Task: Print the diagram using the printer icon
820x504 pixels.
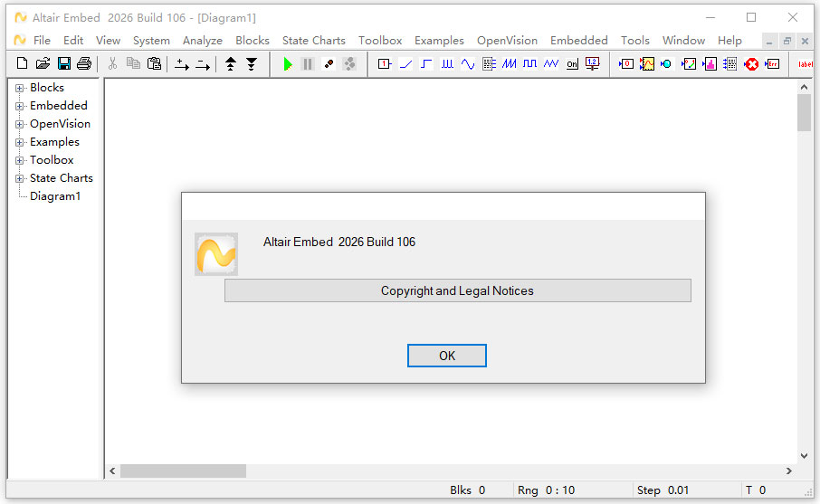Action: [x=84, y=63]
